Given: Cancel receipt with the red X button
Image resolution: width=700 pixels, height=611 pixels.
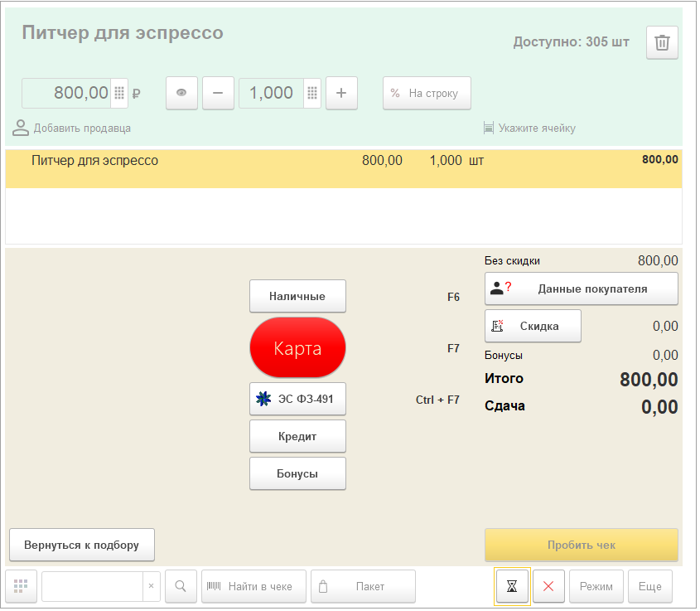Looking at the screenshot, I should coord(548,586).
